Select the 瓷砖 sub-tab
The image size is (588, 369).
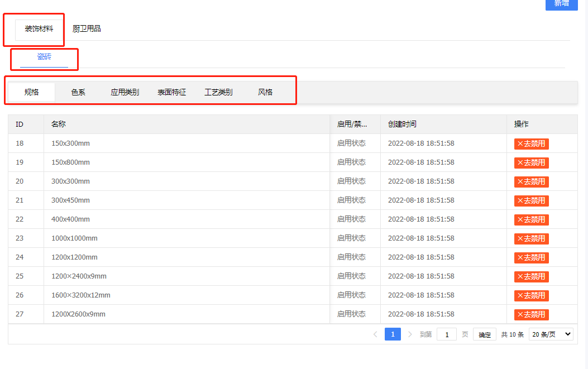coord(44,56)
